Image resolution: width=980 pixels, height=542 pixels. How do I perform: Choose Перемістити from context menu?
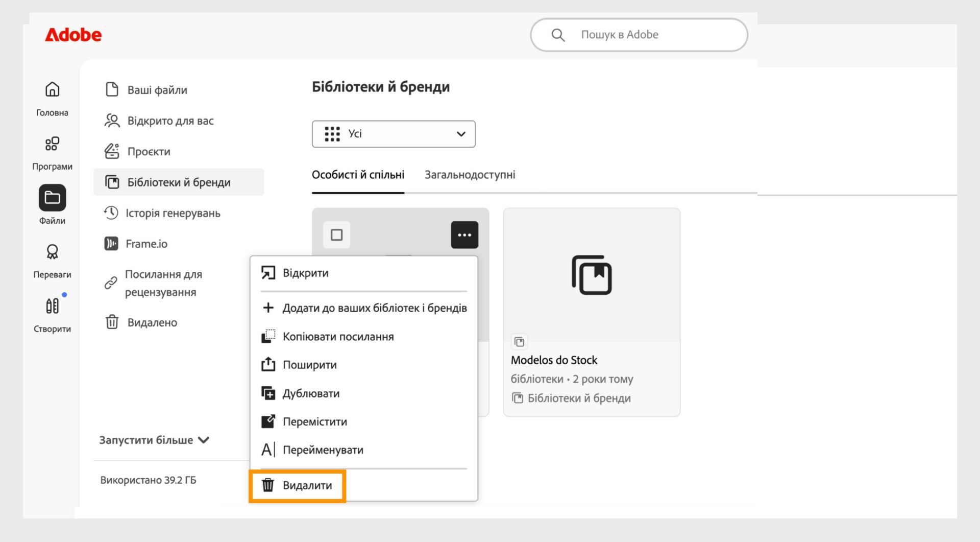364,421
